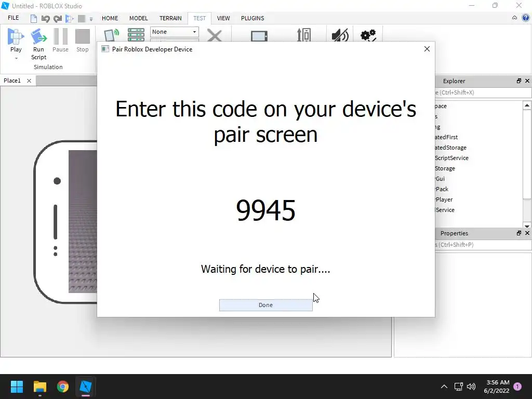Viewport: 532px width, 399px height.
Task: Select the ScriptService item in Explorer
Action: pos(451,158)
